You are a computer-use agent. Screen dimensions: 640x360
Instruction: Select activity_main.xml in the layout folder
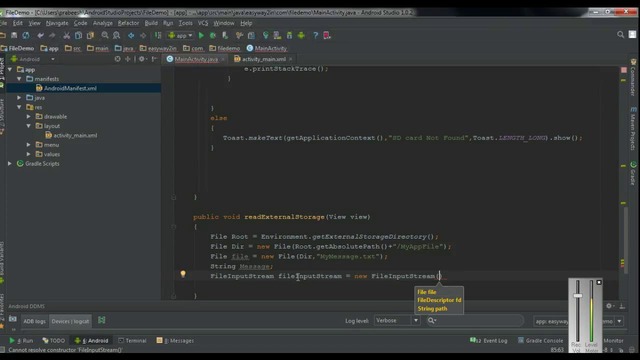[x=75, y=135]
